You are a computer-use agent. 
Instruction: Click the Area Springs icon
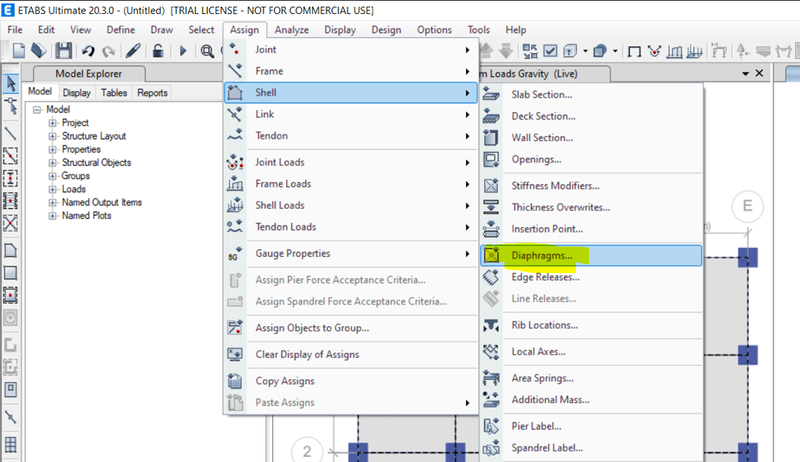(x=491, y=378)
